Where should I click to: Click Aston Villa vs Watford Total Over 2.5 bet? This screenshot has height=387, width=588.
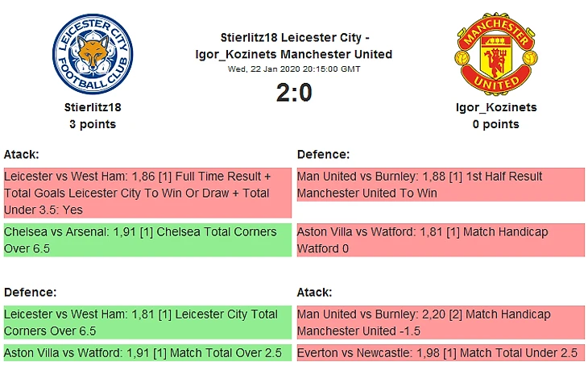147,353
